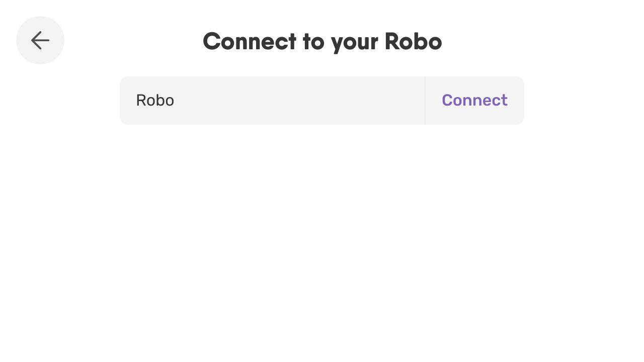The height and width of the screenshot is (362, 644).
Task: Select the page title text
Action: point(322,41)
